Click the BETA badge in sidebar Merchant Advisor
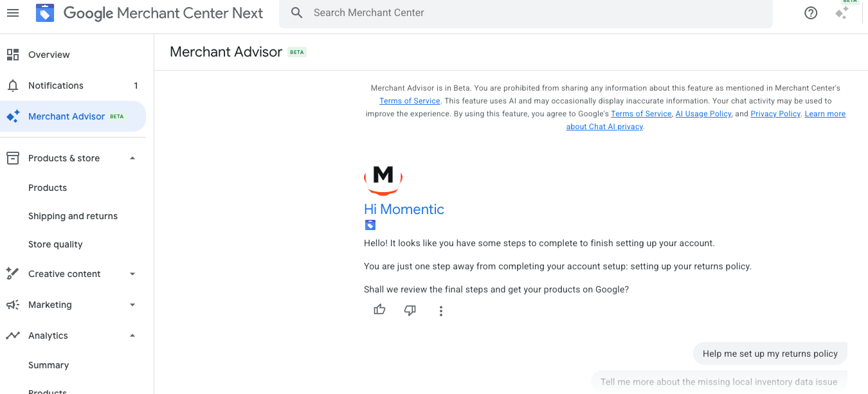 click(x=116, y=116)
